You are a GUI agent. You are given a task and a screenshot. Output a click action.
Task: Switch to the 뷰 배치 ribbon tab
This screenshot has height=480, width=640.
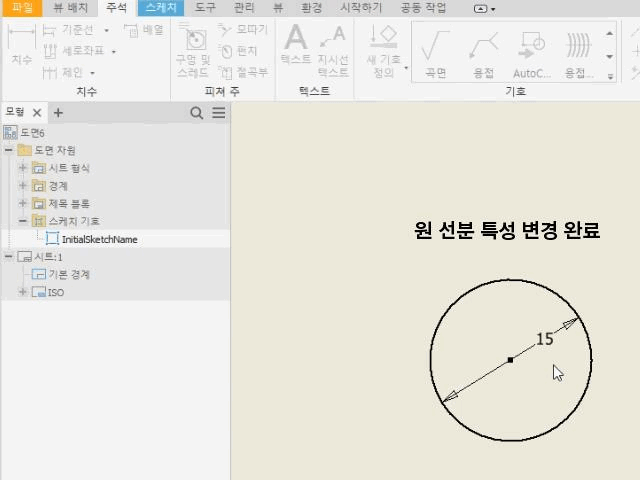click(x=70, y=8)
